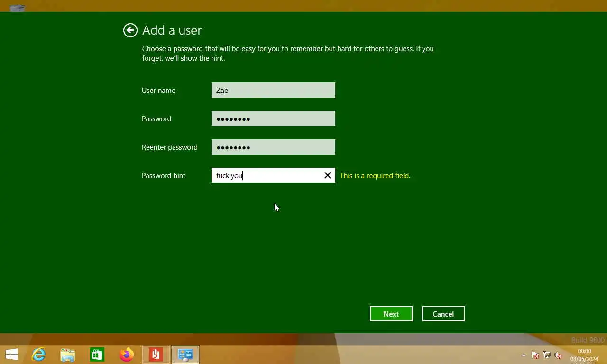Cancel adding the user
This screenshot has width=607, height=364.
point(443,314)
